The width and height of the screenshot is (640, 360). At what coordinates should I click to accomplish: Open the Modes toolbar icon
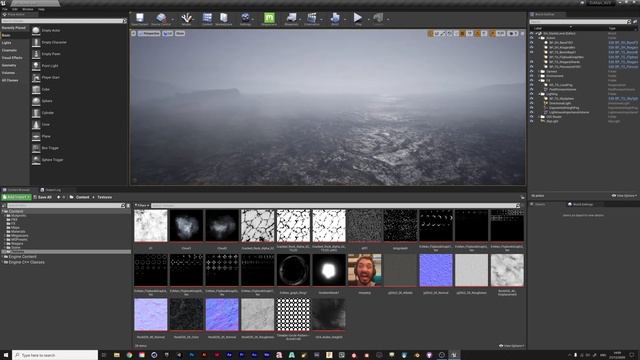[x=187, y=18]
